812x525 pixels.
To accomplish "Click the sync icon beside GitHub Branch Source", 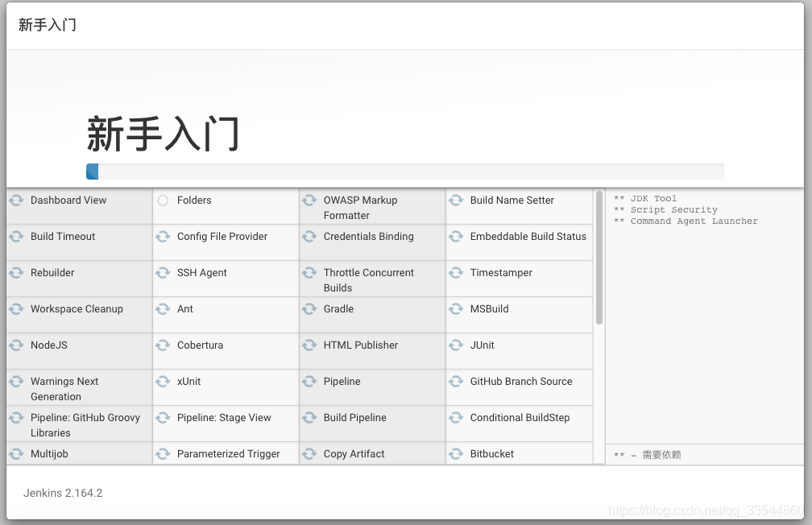I will click(456, 382).
